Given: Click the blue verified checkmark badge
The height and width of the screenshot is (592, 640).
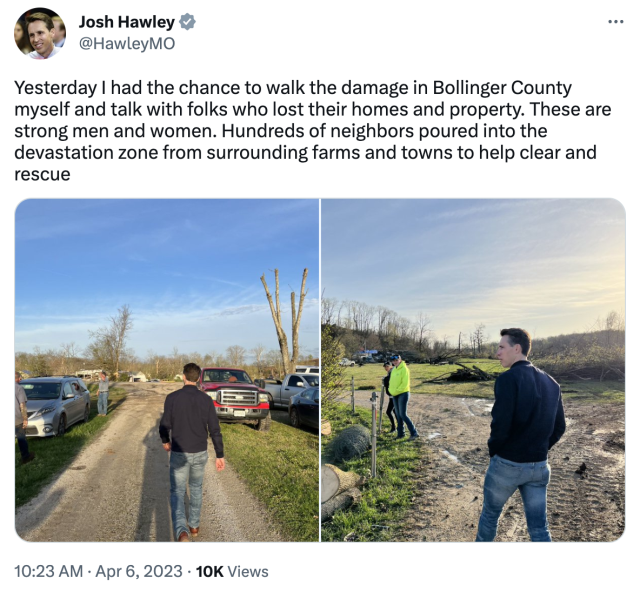Looking at the screenshot, I should (187, 22).
